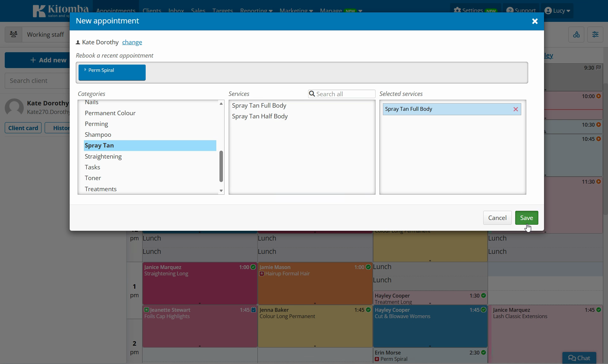Select the Perming category

click(x=96, y=124)
